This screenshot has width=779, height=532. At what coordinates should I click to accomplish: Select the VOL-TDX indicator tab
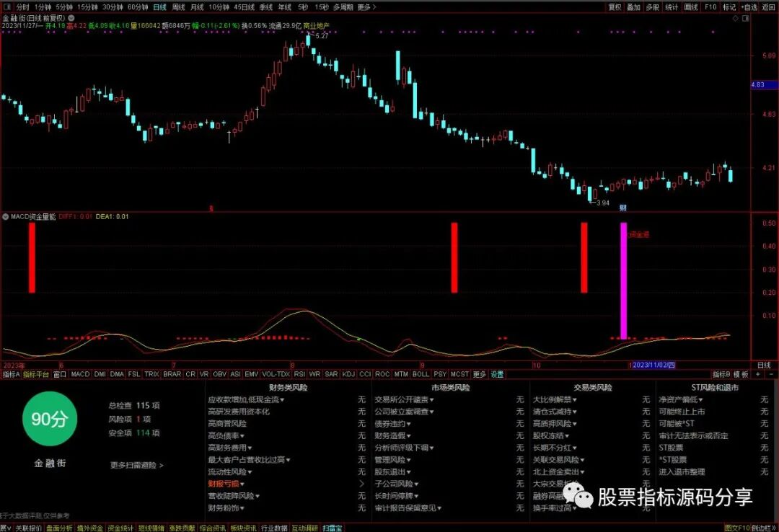pos(276,374)
